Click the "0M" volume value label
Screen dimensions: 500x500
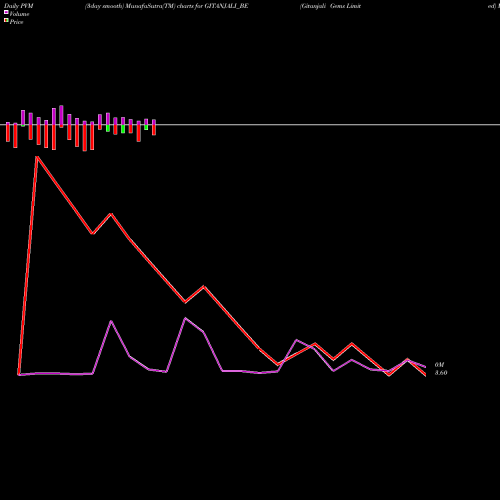pos(439,365)
